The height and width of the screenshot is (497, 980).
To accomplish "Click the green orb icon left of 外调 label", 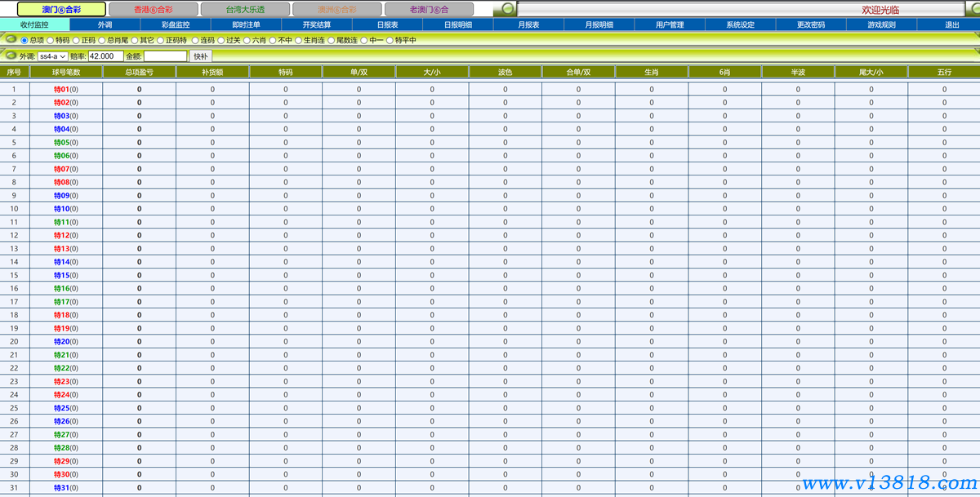I will 11,56.
